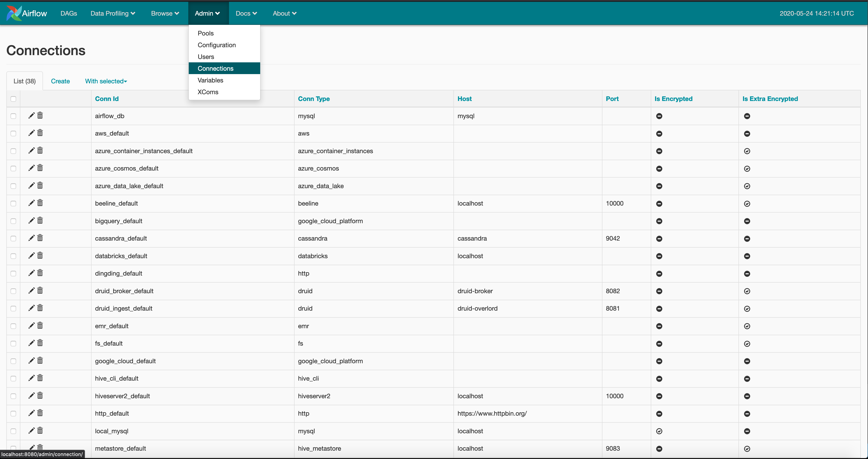Click the DAGs navigation link
Screen dimensions: 868x459
pyautogui.click(x=69, y=13)
